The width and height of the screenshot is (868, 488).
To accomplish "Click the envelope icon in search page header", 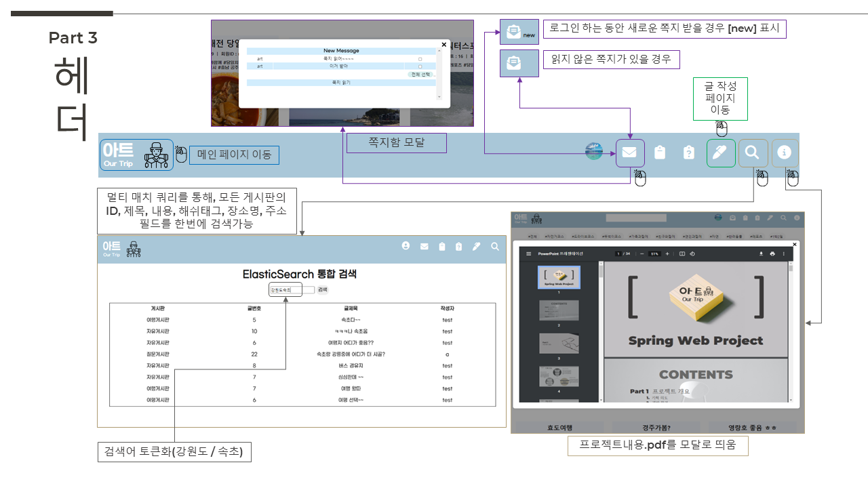I will tap(425, 247).
